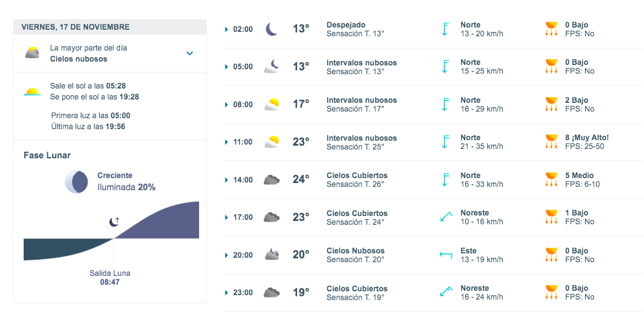Image resolution: width=644 pixels, height=321 pixels.
Task: Click the Salida Luna 08:47 label
Action: pyautogui.click(x=110, y=278)
